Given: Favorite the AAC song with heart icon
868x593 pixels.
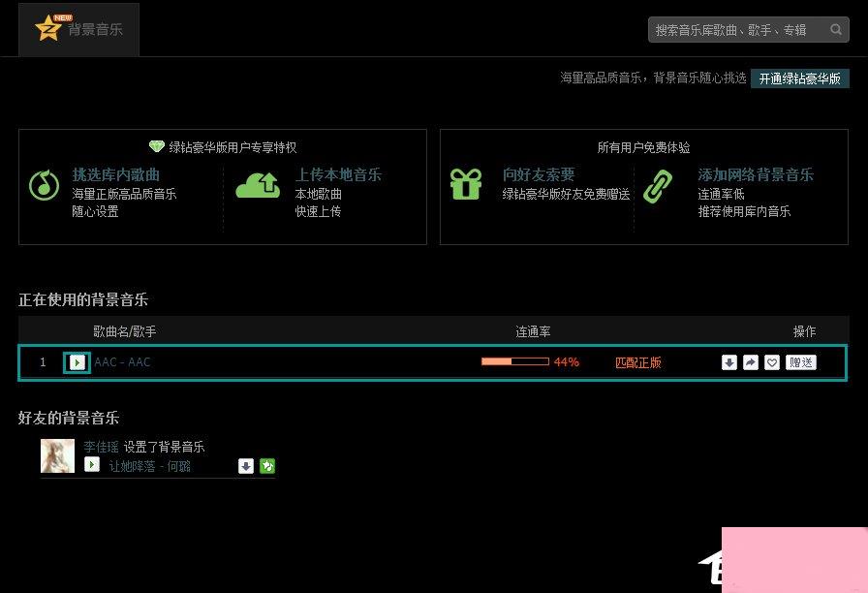Looking at the screenshot, I should pyautogui.click(x=772, y=362).
